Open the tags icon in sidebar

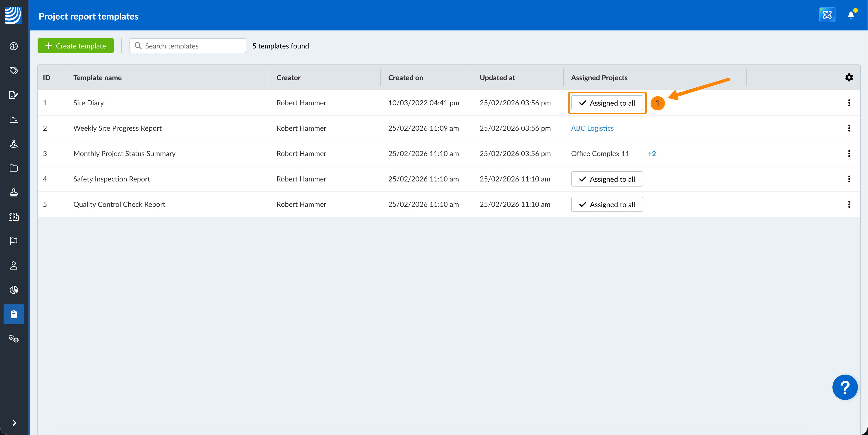(x=13, y=70)
